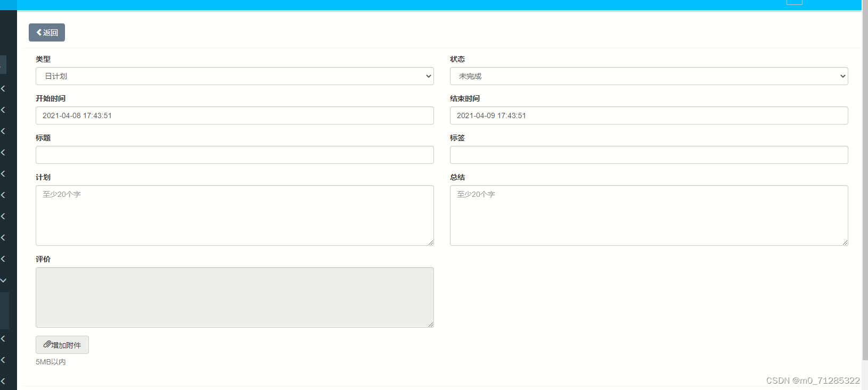The width and height of the screenshot is (868, 390).
Task: Click the greyed-out 评价 text area
Action: 235,297
